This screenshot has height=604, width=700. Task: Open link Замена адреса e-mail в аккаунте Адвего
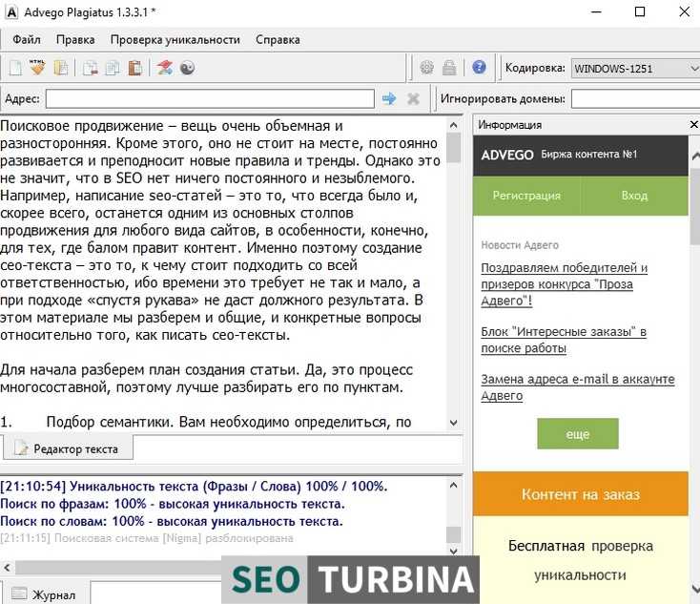pos(578,386)
